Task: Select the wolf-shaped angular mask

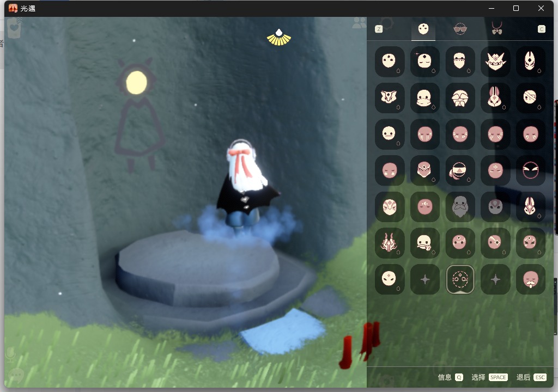Action: coord(390,98)
